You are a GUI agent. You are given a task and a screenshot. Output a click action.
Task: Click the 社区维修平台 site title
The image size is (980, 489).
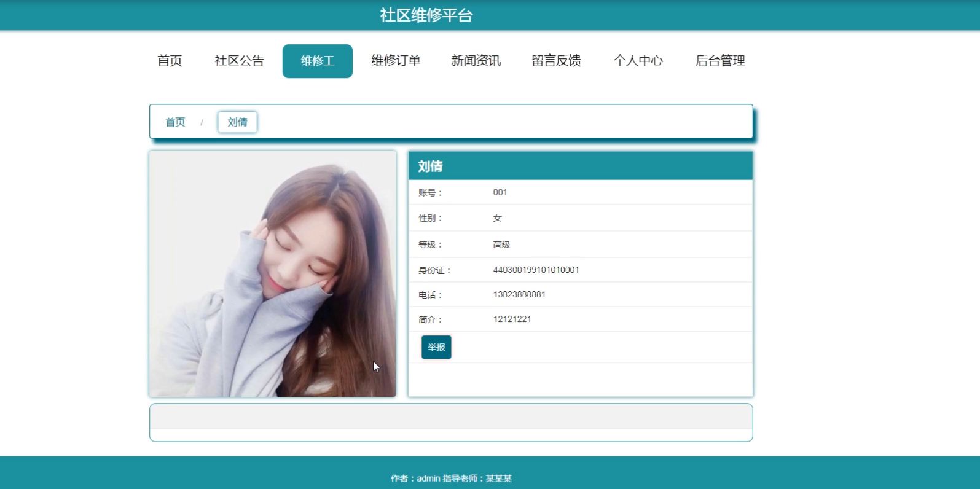(x=426, y=15)
